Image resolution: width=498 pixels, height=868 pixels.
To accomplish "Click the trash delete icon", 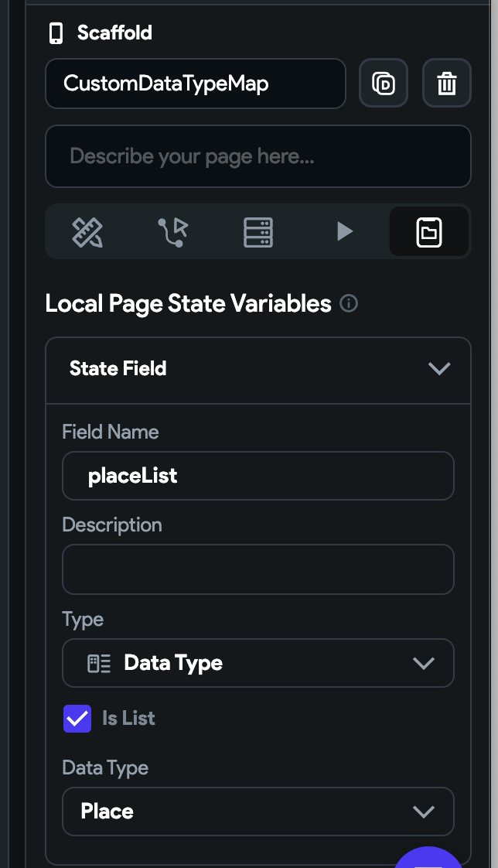I will point(446,83).
